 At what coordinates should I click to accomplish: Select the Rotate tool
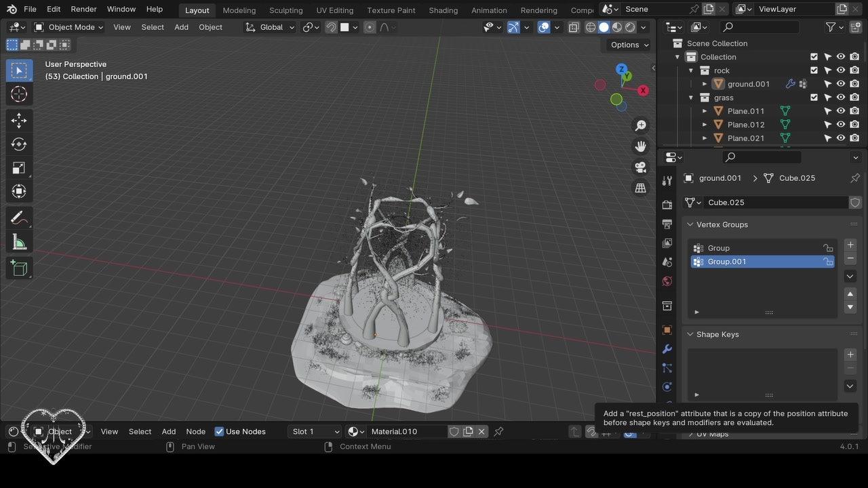[x=19, y=144]
